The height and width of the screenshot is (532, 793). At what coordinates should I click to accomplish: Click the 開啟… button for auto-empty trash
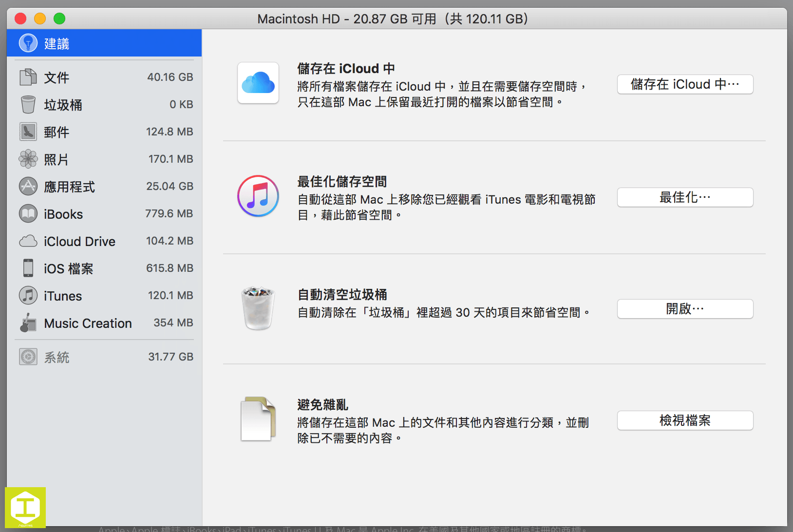pos(684,309)
